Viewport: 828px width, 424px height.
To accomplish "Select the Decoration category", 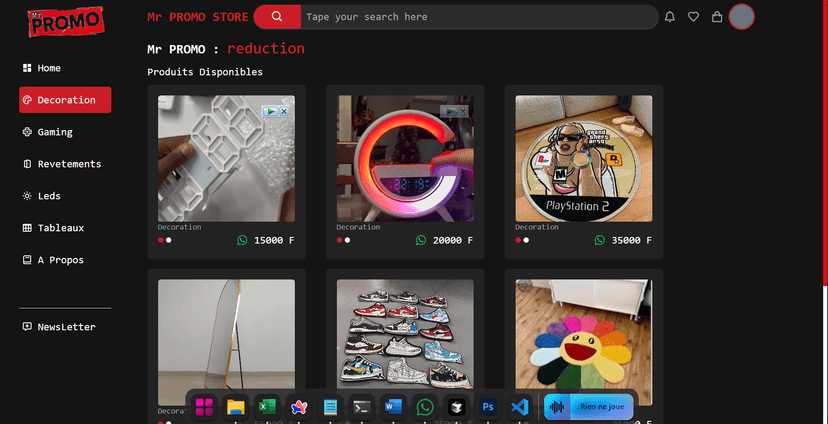I will tap(65, 100).
